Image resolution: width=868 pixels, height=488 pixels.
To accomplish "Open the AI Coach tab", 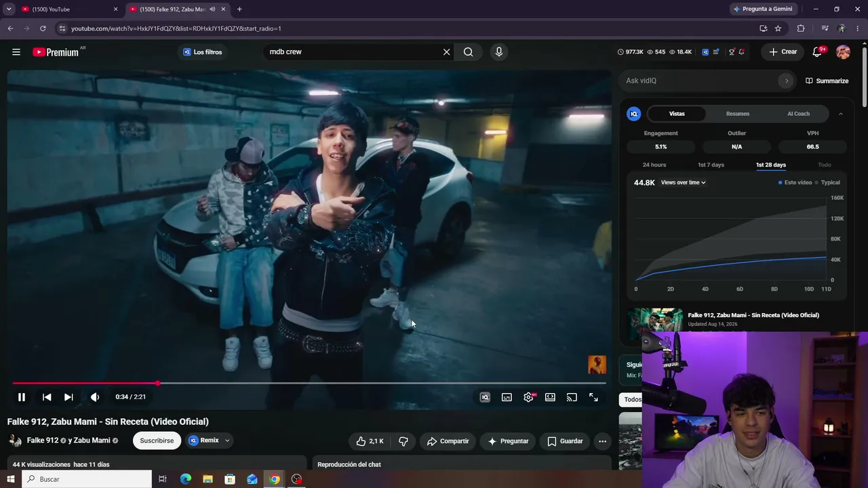I will 798,114.
